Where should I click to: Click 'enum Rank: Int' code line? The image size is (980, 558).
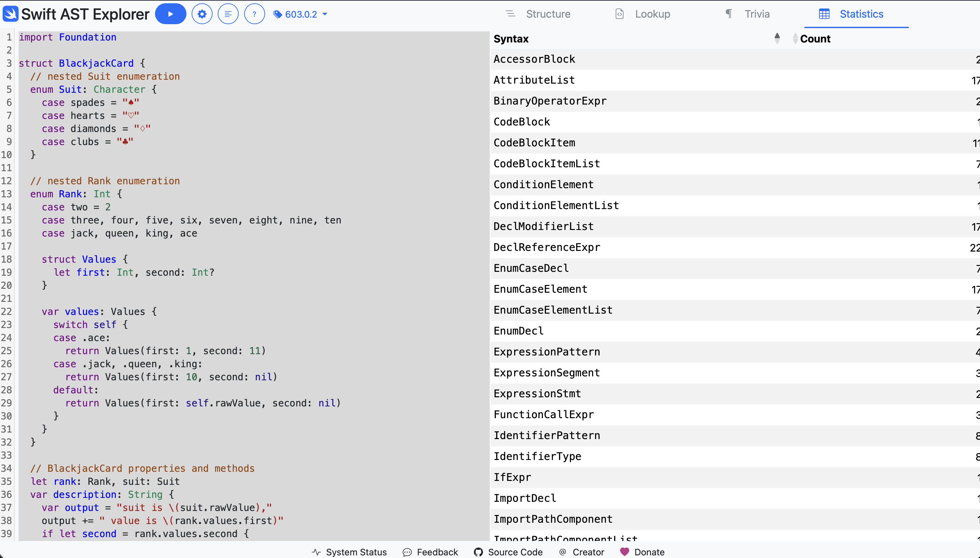(71, 194)
